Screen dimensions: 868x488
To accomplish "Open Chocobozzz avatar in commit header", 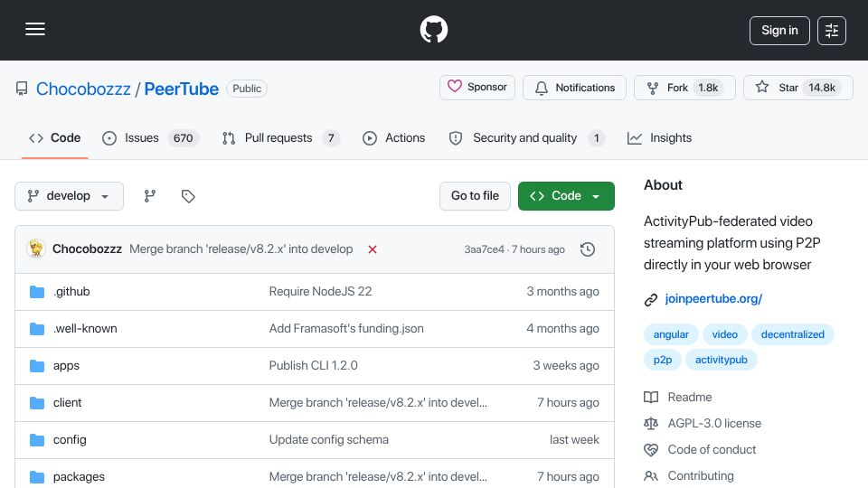I will [x=36, y=249].
